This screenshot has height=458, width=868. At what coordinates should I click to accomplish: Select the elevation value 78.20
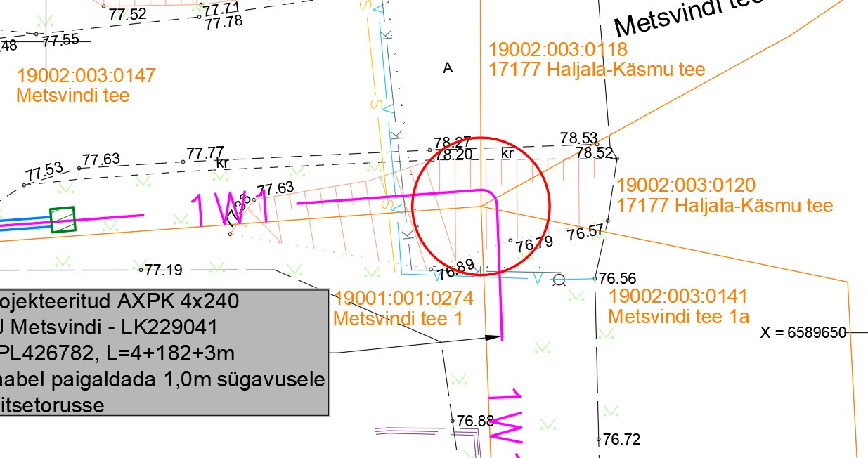point(453,155)
